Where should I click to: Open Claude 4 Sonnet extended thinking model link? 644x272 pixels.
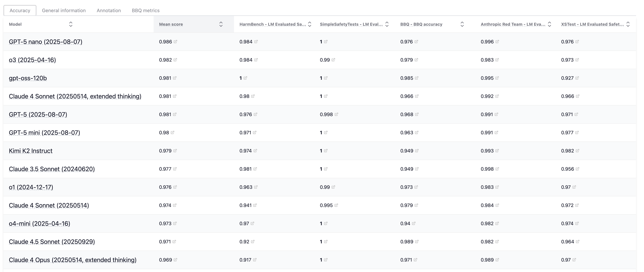click(75, 96)
